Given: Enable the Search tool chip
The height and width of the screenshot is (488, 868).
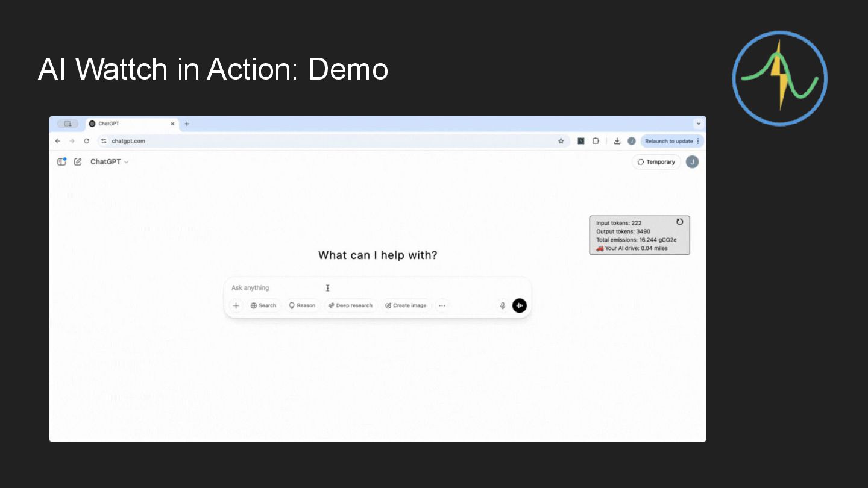Looking at the screenshot, I should click(x=263, y=305).
